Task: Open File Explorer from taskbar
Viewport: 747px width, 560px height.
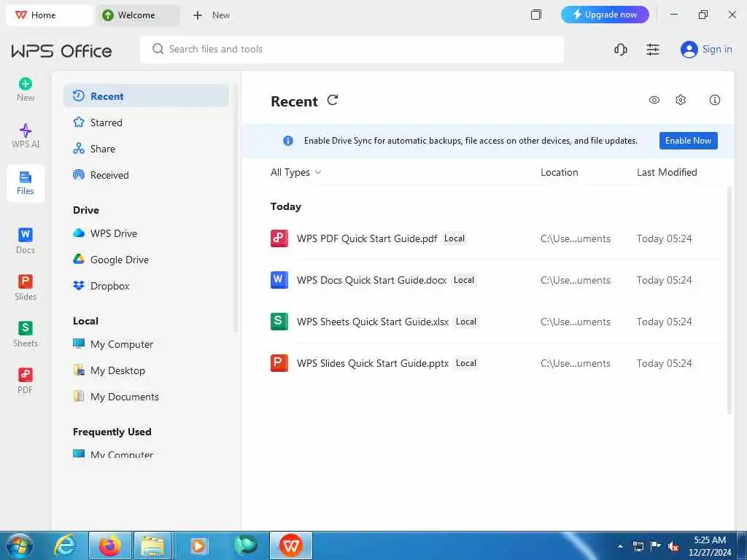Action: coord(152,545)
